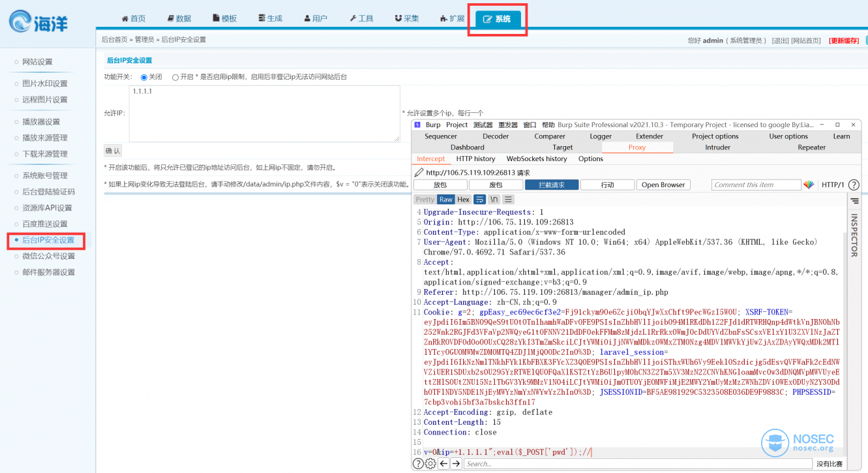Open the 数据 data tab
The image size is (868, 473).
179,18
